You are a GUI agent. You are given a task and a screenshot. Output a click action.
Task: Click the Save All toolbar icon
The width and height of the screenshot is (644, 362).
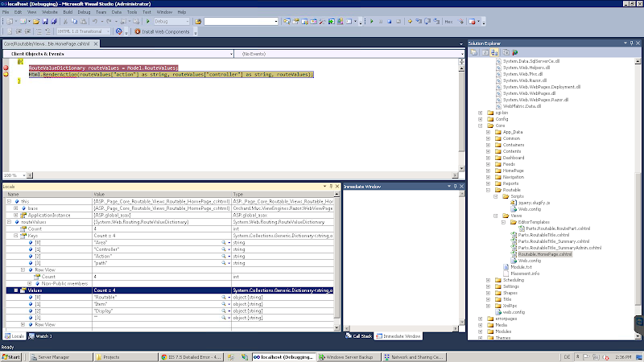(x=53, y=22)
